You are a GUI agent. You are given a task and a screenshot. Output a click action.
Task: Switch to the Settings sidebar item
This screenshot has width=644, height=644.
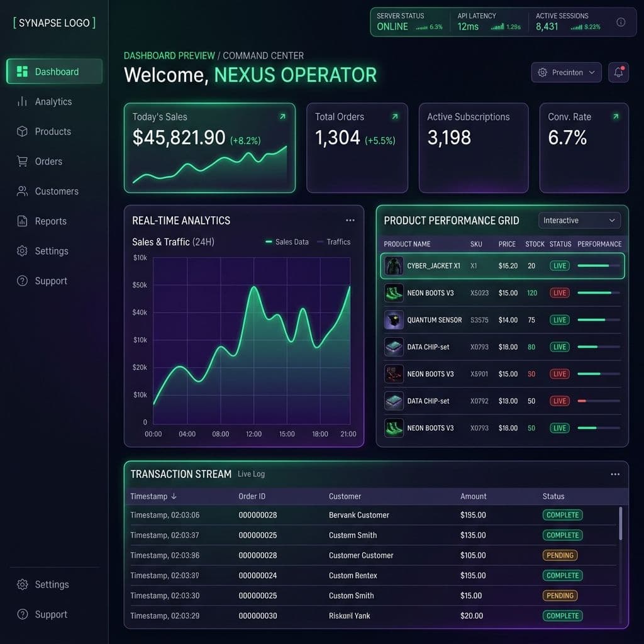point(21,250)
